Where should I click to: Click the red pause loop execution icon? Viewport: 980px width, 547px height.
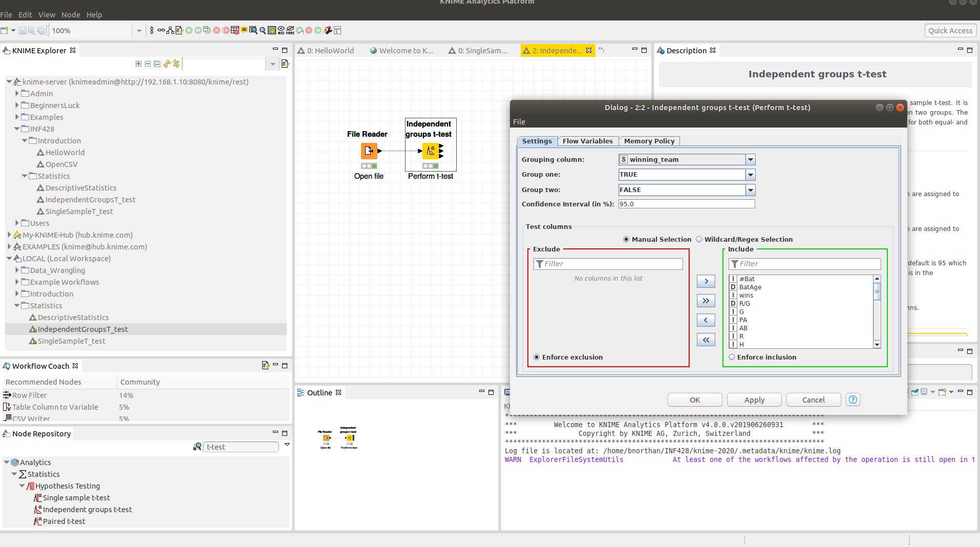[x=309, y=31]
